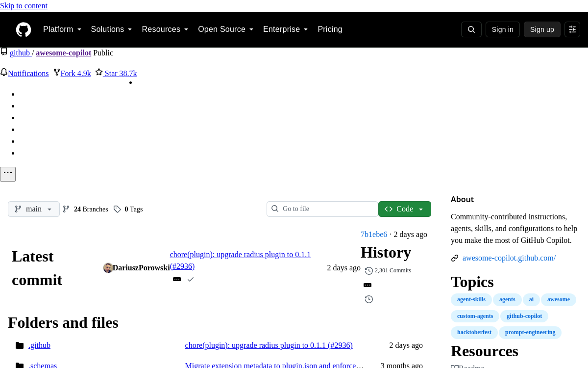Open commit hash 7b1ebe6
The image size is (588, 368).
click(x=374, y=235)
